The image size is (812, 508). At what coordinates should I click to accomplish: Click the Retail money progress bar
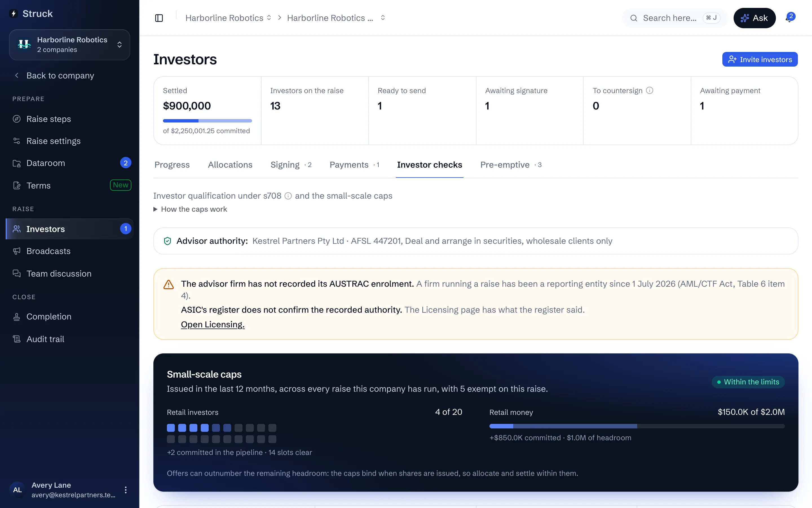tap(637, 426)
